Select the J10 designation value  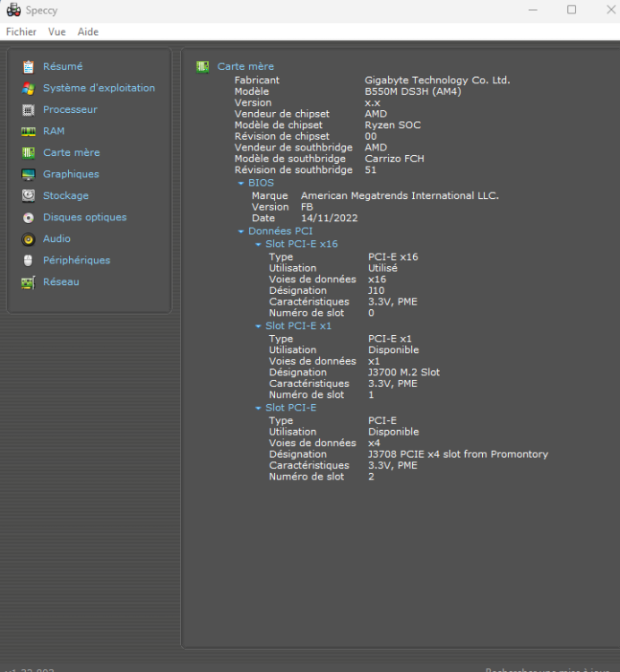(x=376, y=290)
